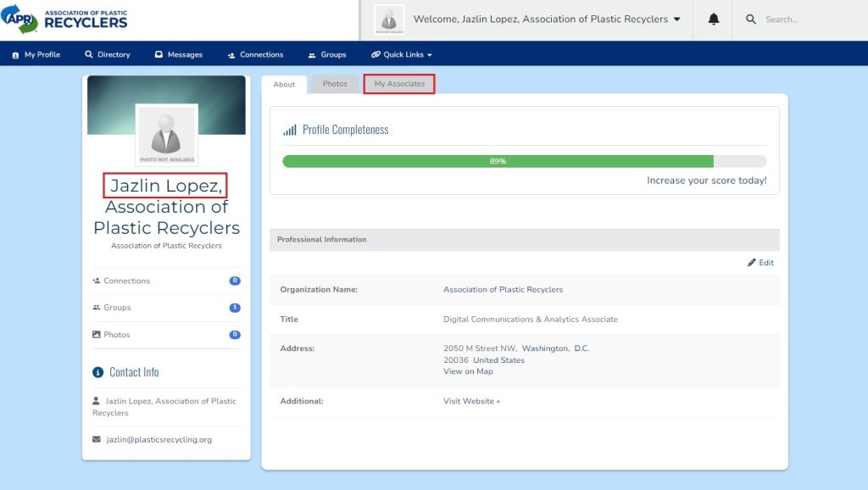Click Association of Plastic Recyclers organization value
The width and height of the screenshot is (868, 490).
coord(503,290)
